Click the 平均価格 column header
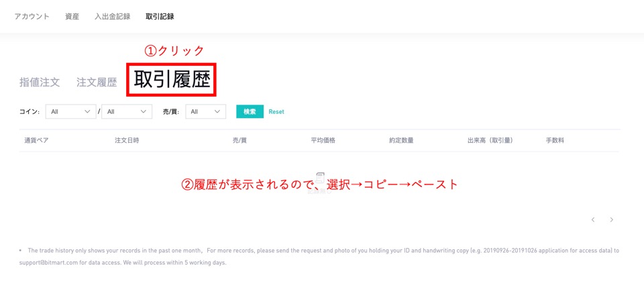This screenshot has height=295, width=644. (x=323, y=141)
